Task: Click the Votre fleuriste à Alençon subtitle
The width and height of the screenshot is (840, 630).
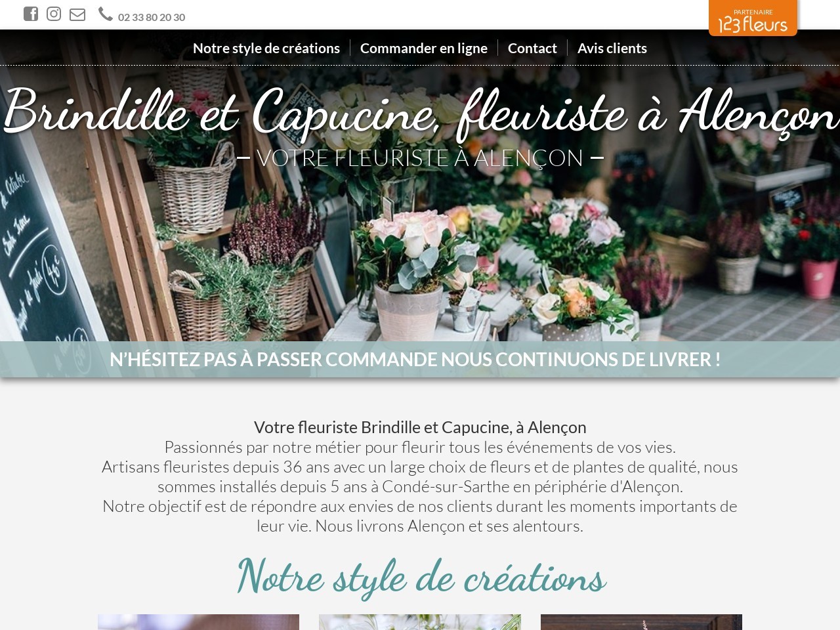Action: coord(420,158)
